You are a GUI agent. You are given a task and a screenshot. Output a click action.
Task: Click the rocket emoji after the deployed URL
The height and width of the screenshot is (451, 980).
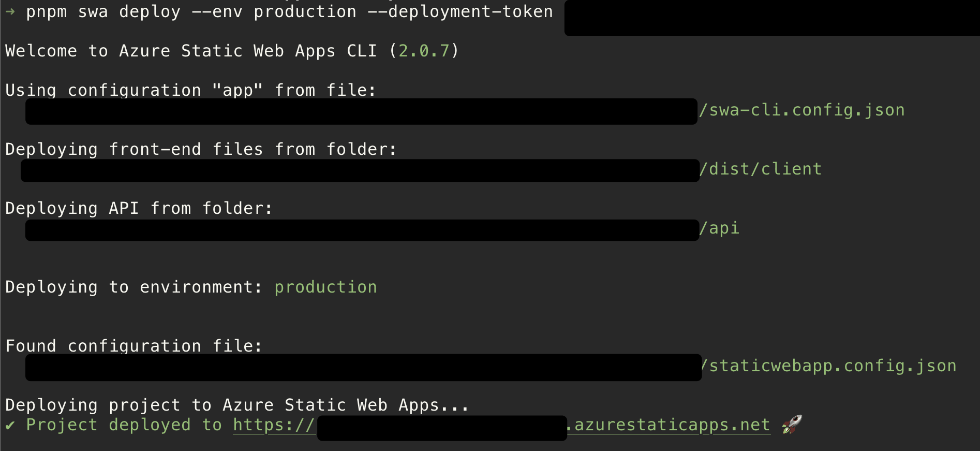point(792,425)
